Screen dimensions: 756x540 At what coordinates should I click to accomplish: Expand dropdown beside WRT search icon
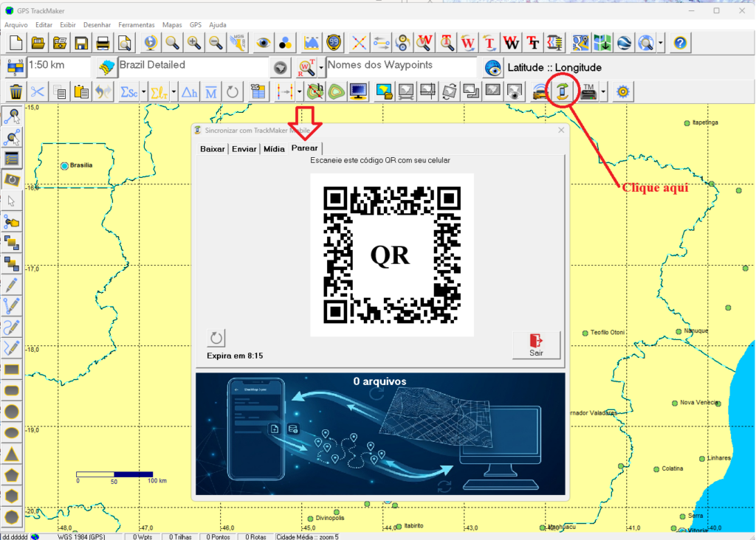[321, 67]
